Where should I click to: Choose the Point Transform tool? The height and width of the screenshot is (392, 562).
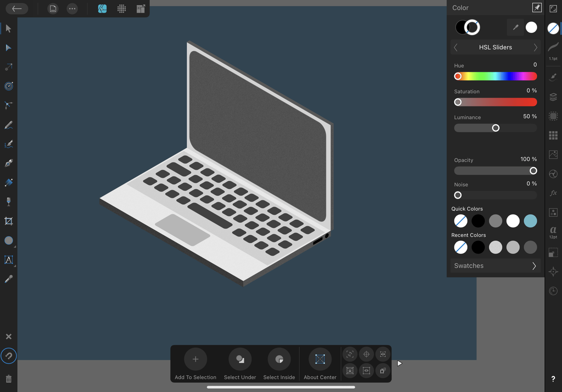(x=8, y=67)
